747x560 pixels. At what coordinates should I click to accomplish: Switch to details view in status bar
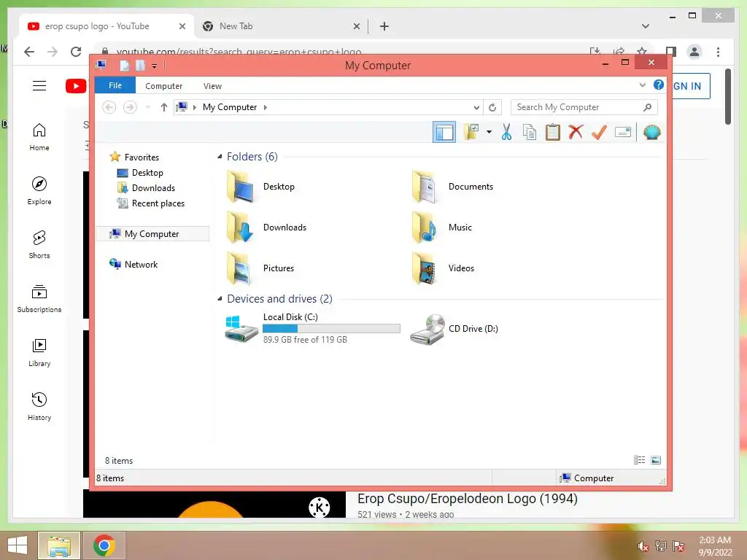click(639, 459)
